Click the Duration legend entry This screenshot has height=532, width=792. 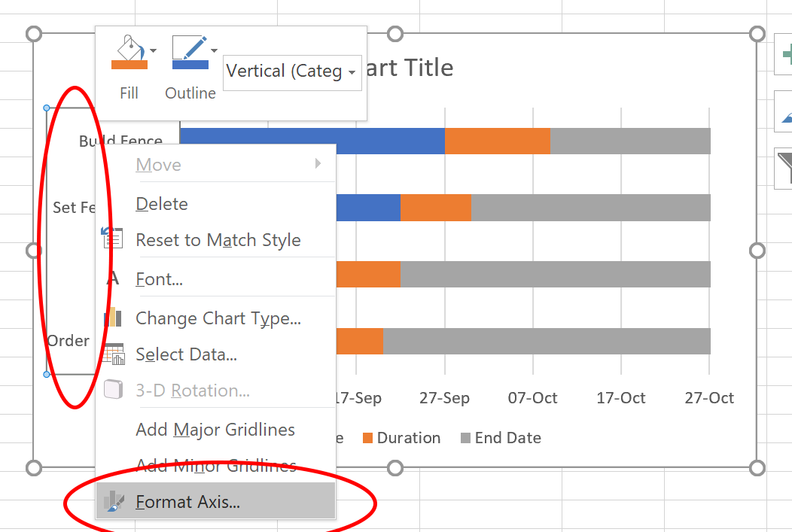[x=401, y=438]
